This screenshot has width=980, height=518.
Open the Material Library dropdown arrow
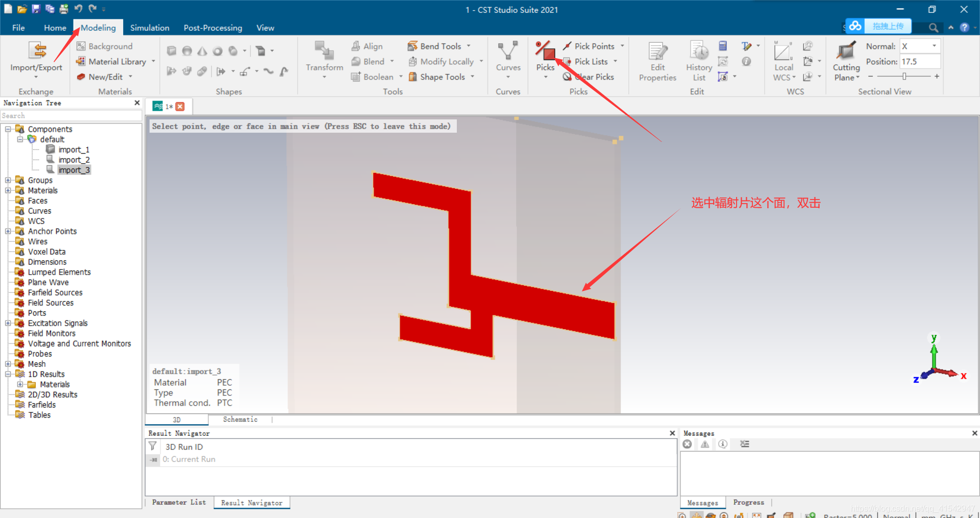(x=153, y=61)
